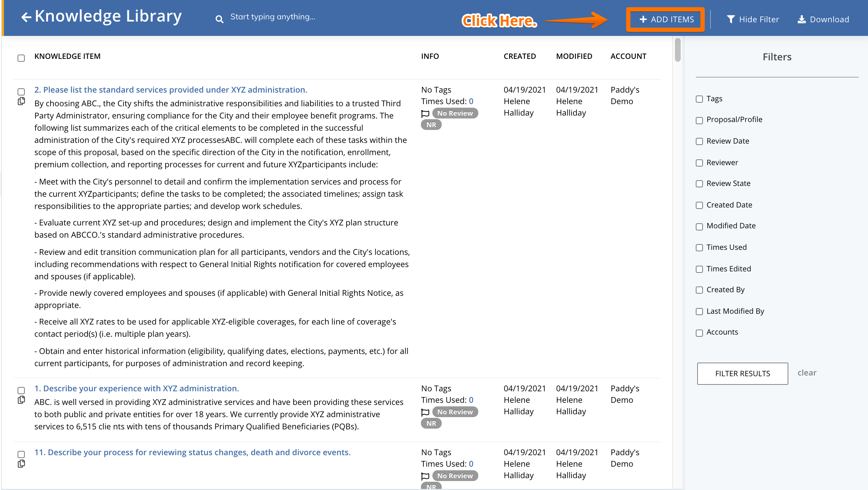Enable the Modified Date filter checkbox
The image size is (868, 490).
[x=699, y=227]
